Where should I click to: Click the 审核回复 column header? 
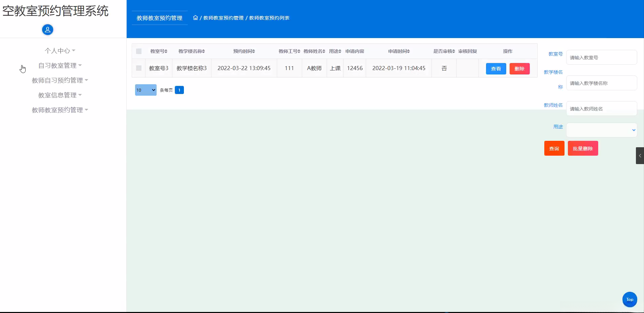tap(468, 51)
